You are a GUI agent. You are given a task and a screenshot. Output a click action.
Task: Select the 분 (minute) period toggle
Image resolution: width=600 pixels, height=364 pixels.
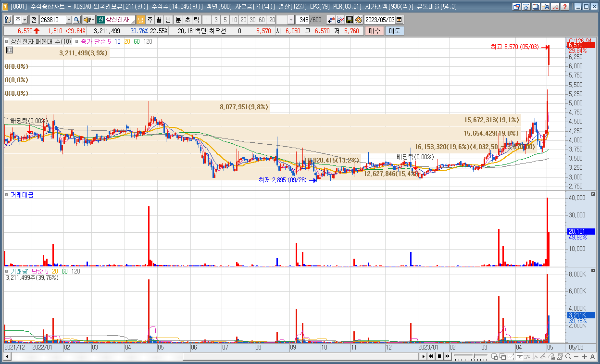[178, 20]
